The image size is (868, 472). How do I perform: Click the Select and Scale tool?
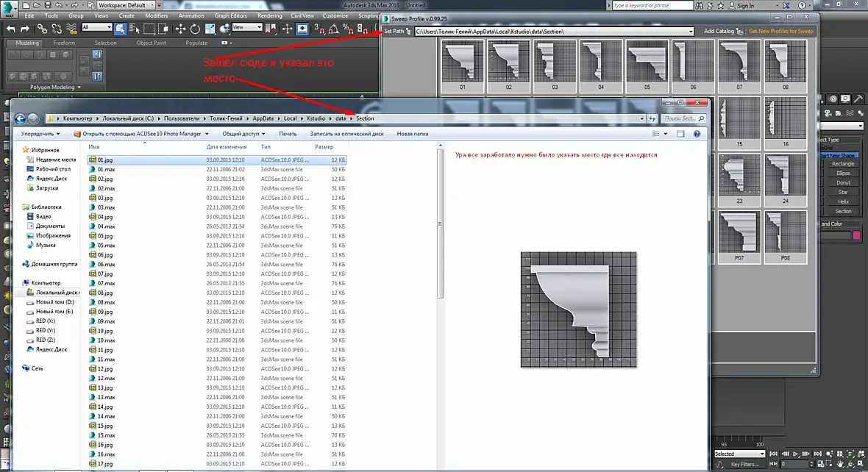click(x=210, y=29)
